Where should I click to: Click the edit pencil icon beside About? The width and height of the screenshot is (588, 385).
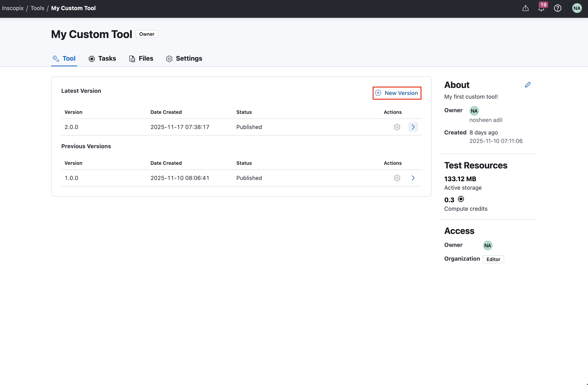tap(528, 85)
